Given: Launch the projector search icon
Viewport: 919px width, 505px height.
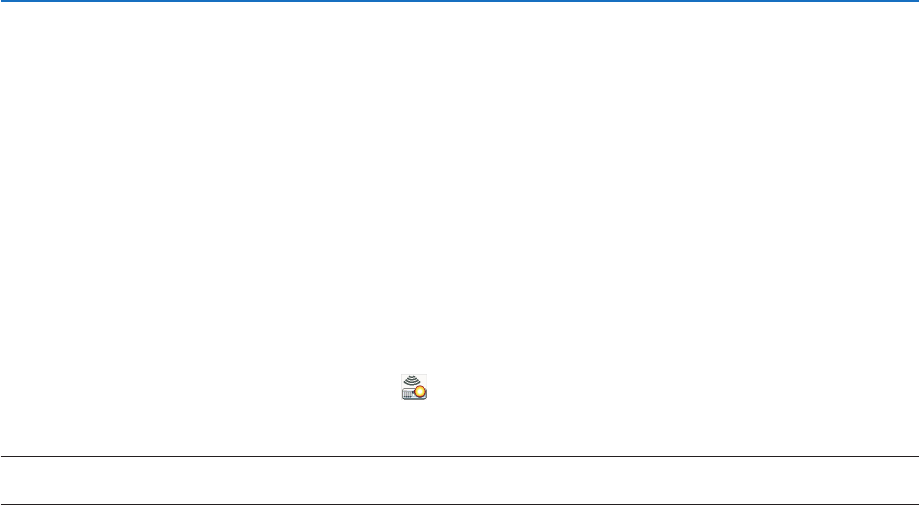Looking at the screenshot, I should pyautogui.click(x=414, y=387).
